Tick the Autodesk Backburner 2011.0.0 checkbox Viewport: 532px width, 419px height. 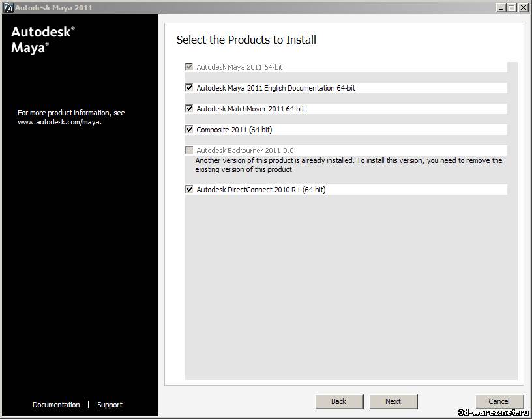click(189, 150)
